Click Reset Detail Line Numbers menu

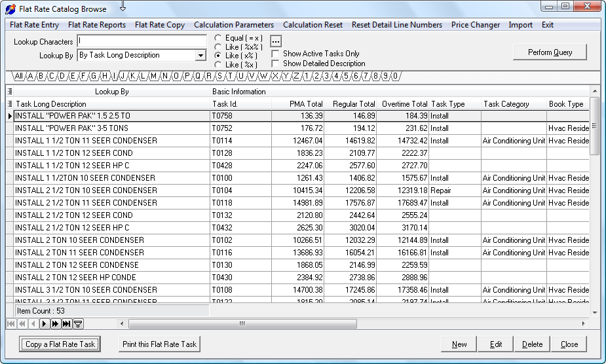coord(397,25)
